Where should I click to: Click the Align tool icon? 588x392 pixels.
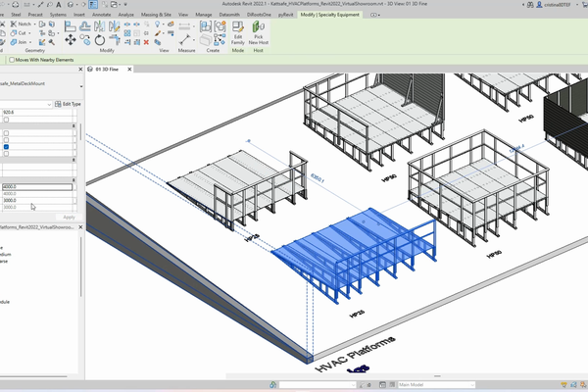click(71, 26)
